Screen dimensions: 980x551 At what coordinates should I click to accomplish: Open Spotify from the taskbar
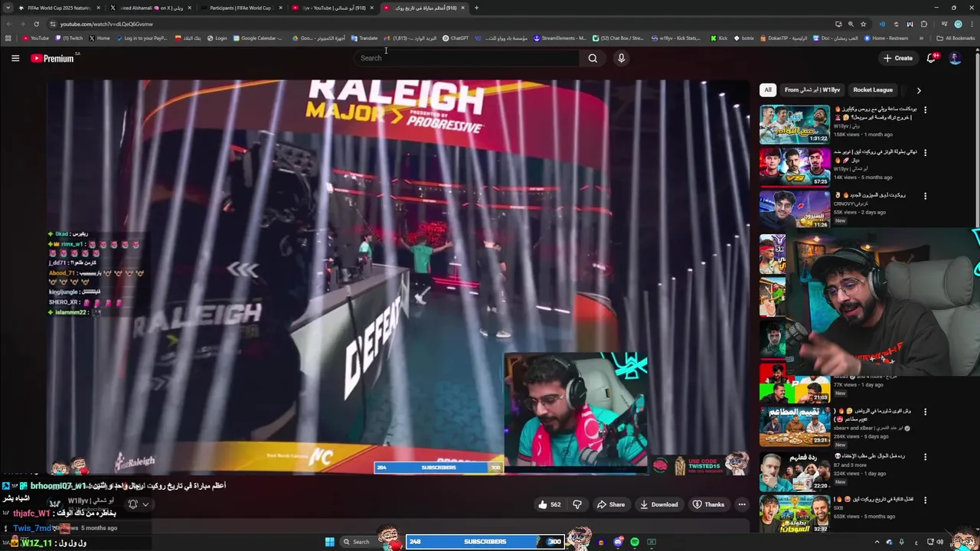tap(635, 542)
